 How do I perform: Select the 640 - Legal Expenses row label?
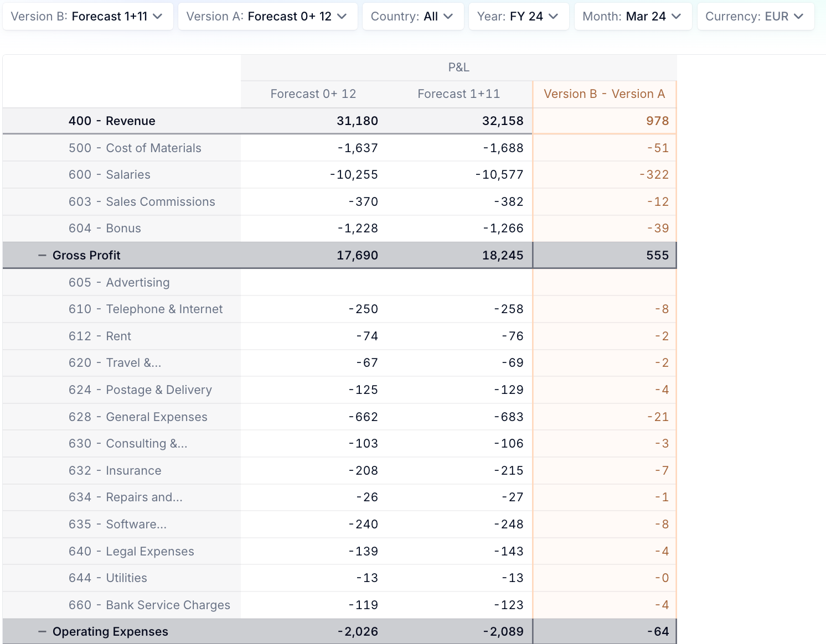click(x=131, y=552)
